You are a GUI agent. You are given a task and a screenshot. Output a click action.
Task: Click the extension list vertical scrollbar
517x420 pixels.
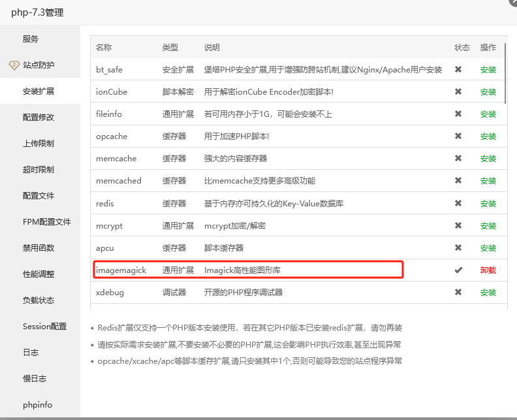505,73
